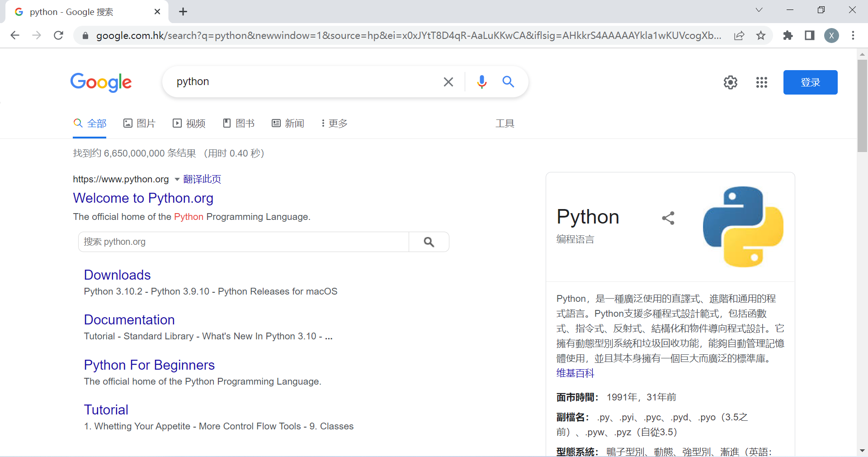
Task: Expand the 更多 more menu
Action: 335,124
